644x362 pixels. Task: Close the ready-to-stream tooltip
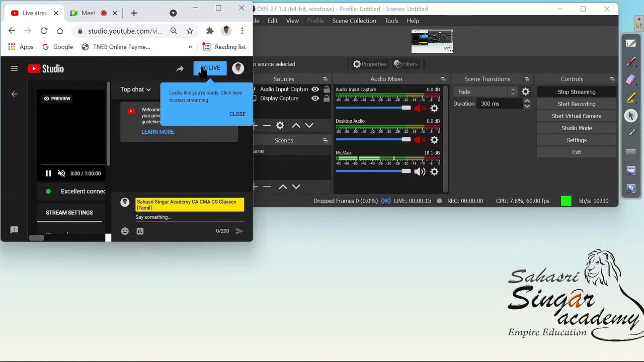pyautogui.click(x=237, y=114)
